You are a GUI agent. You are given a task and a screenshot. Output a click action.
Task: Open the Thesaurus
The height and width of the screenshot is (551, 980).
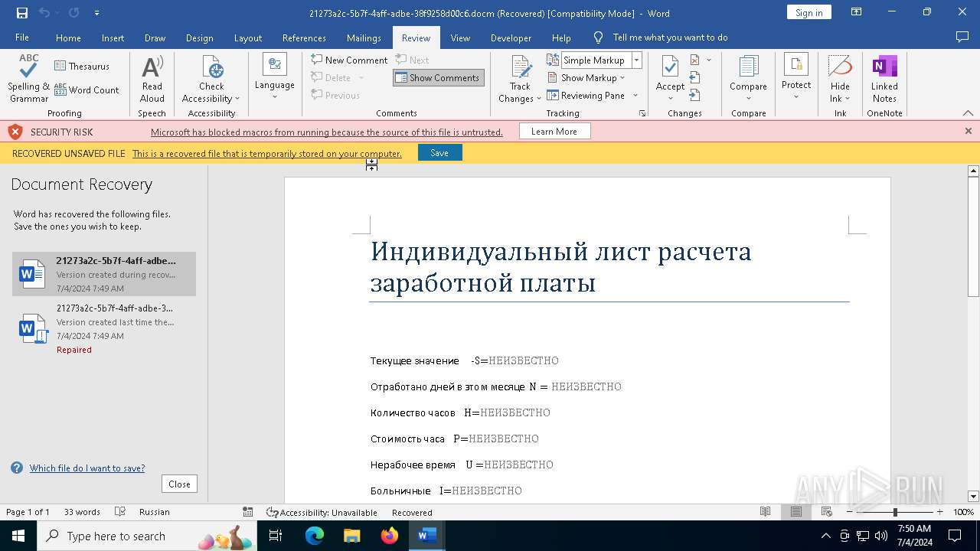(x=83, y=67)
